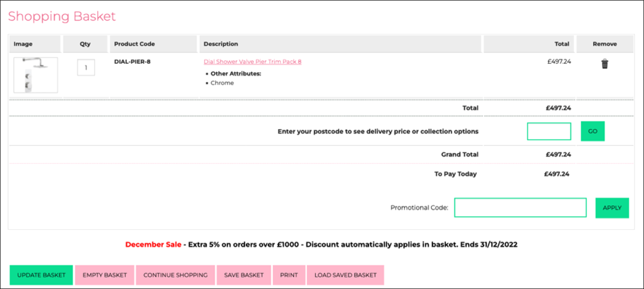Click the trash icon to remove DIAL-PIER-8

coord(604,64)
